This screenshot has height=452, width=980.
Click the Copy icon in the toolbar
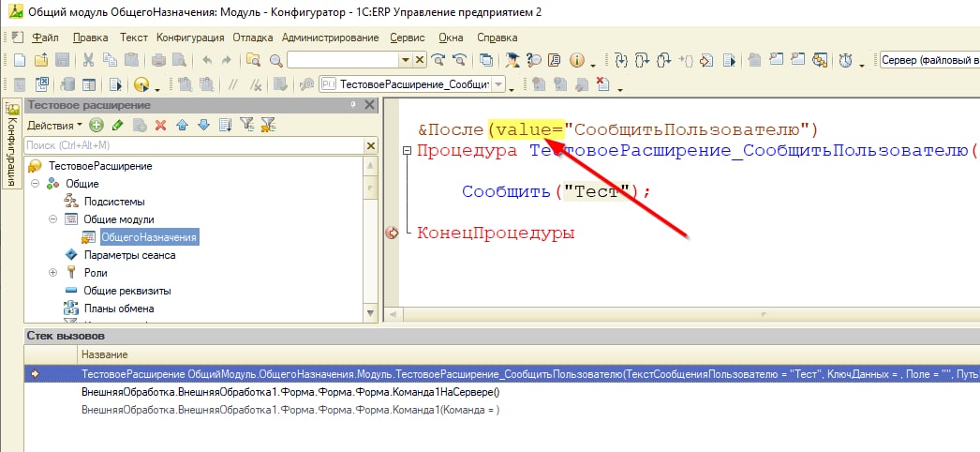coord(110,60)
